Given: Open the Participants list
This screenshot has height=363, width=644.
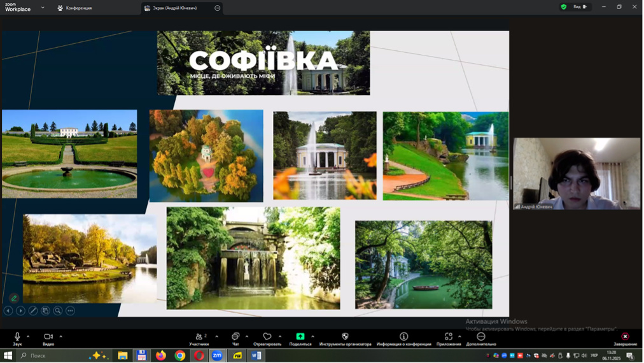Looking at the screenshot, I should pos(199,338).
